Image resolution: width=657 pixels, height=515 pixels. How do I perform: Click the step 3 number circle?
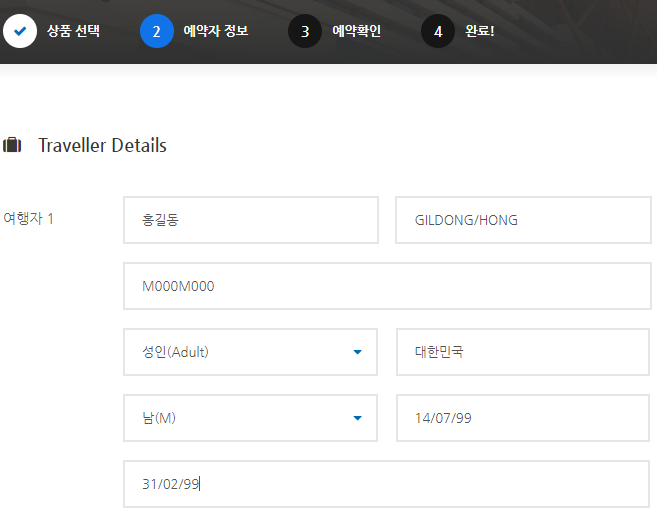pos(305,31)
